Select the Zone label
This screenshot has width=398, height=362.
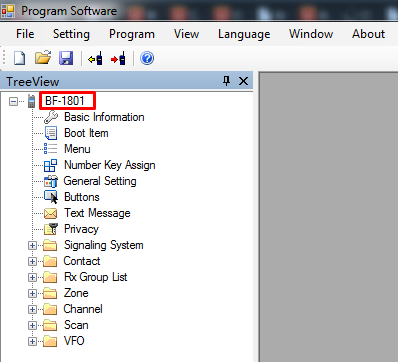tap(76, 293)
